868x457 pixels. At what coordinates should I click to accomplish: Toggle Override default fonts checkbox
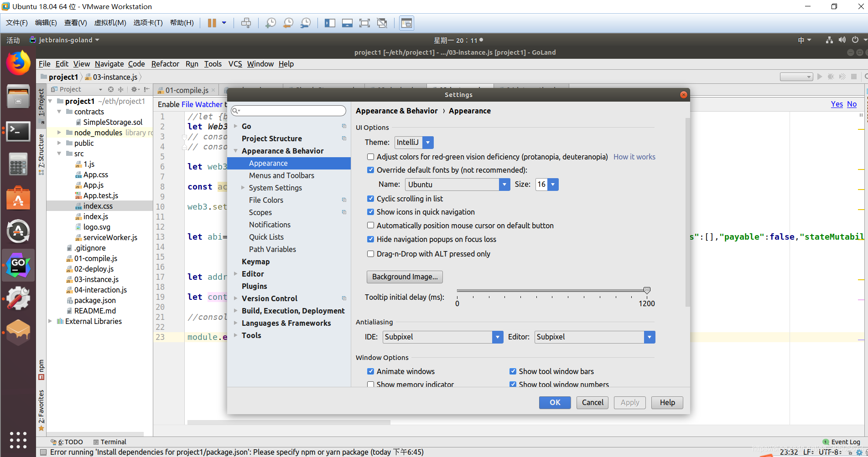pos(371,170)
